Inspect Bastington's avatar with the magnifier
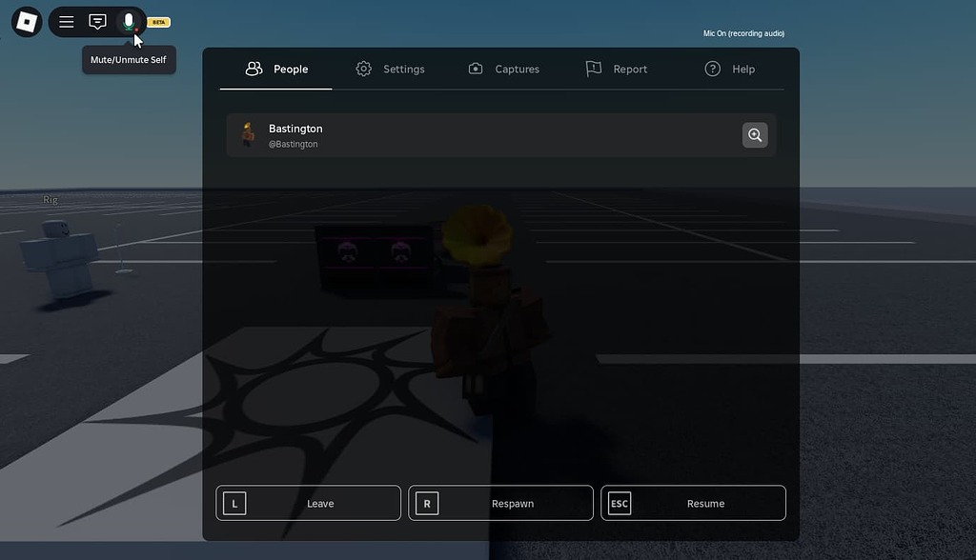This screenshot has height=560, width=976. pos(755,135)
